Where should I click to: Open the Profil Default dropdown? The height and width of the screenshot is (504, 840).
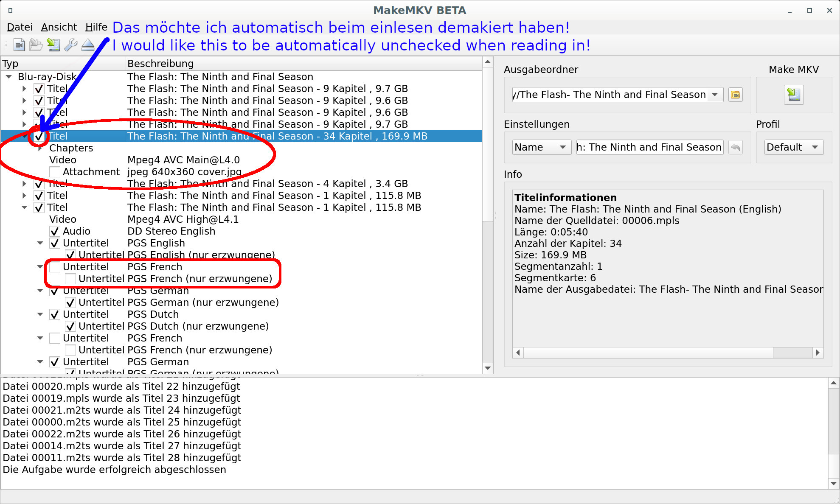point(793,147)
